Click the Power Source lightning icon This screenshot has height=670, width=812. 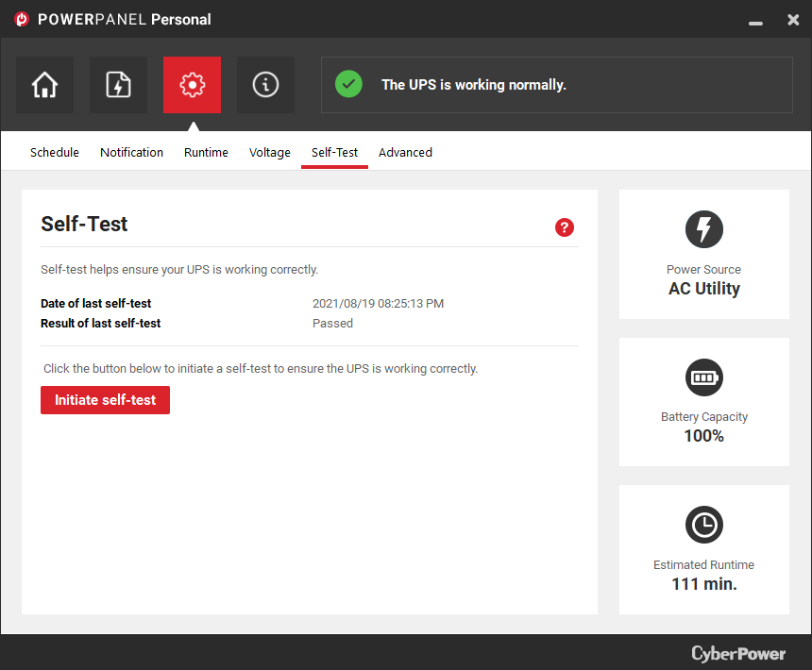(x=704, y=229)
